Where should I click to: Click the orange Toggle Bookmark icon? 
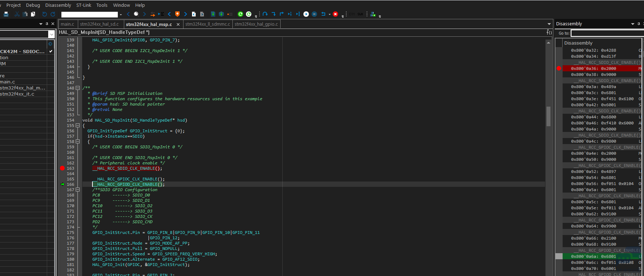pyautogui.click(x=177, y=14)
